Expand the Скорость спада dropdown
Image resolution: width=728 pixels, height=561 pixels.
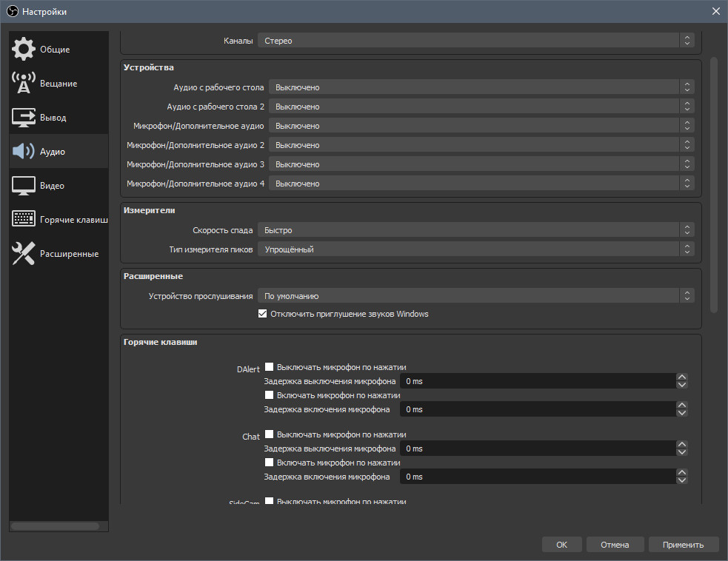pyautogui.click(x=476, y=229)
